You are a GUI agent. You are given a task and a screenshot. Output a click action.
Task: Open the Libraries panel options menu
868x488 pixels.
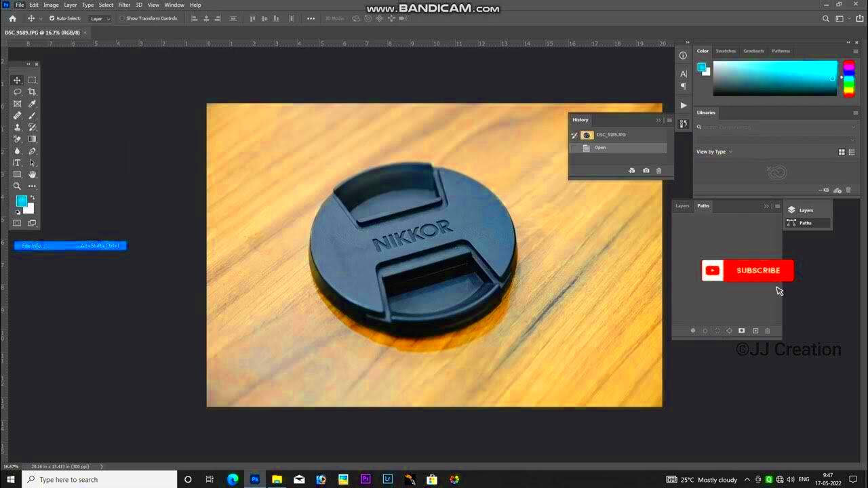(x=856, y=113)
